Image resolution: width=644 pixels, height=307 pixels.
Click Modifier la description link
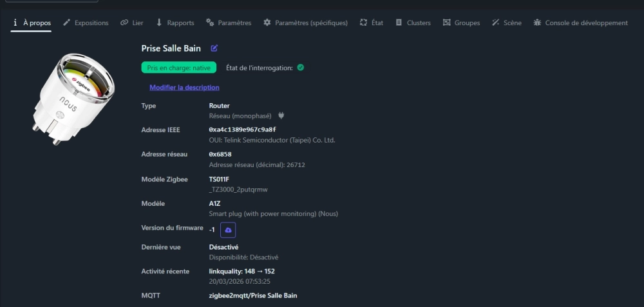tap(184, 88)
